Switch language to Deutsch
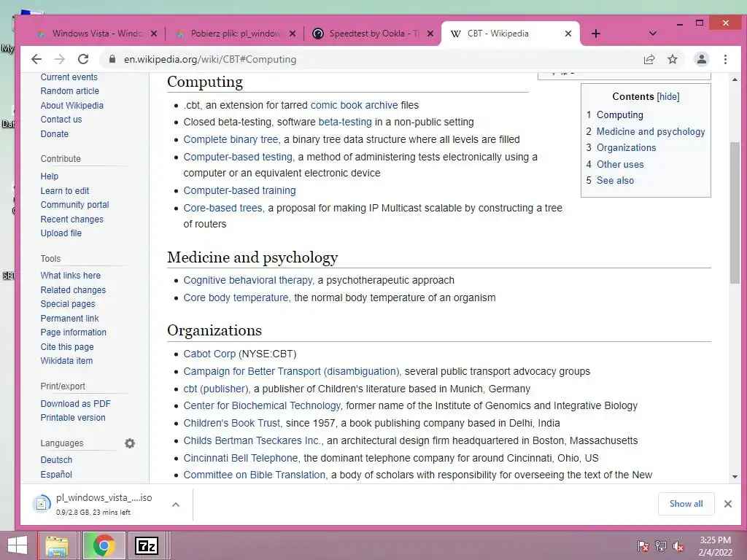This screenshot has height=560, width=747. click(x=56, y=460)
